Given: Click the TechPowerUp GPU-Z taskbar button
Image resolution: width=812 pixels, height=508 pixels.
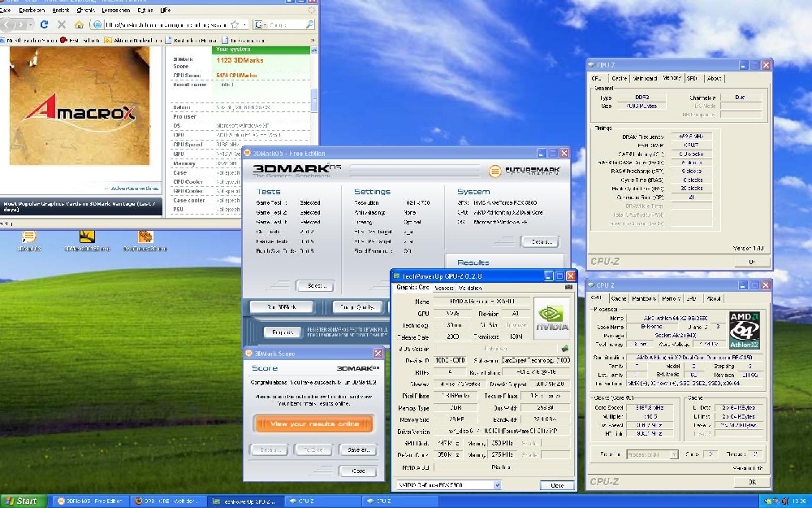Looking at the screenshot, I should 247,501.
